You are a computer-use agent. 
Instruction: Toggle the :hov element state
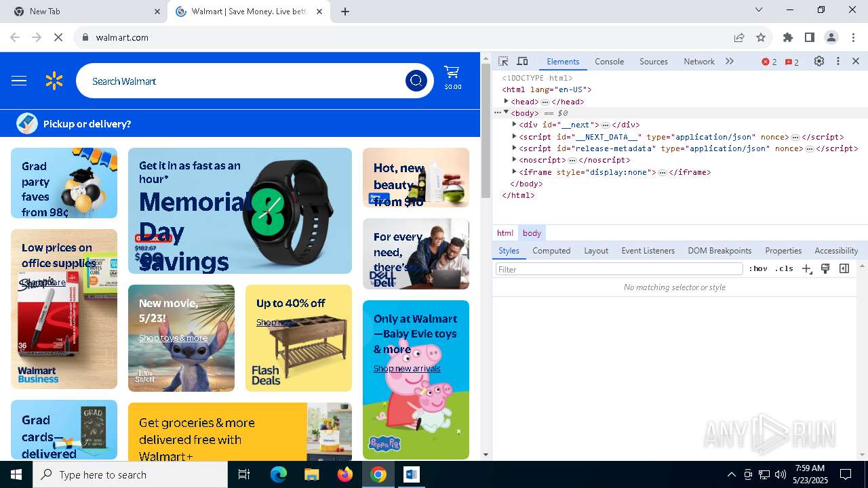point(758,269)
